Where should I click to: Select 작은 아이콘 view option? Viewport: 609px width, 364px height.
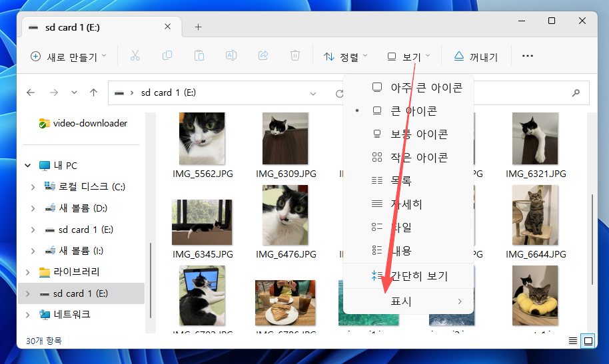coord(408,158)
